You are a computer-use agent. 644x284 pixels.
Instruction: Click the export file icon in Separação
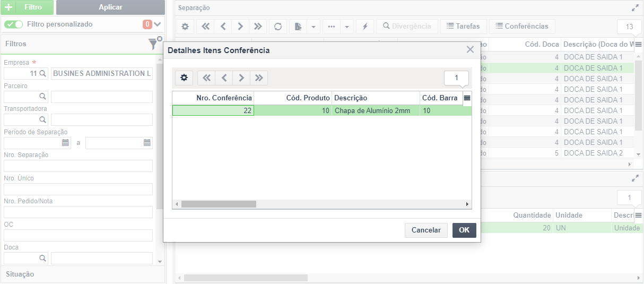pyautogui.click(x=298, y=26)
